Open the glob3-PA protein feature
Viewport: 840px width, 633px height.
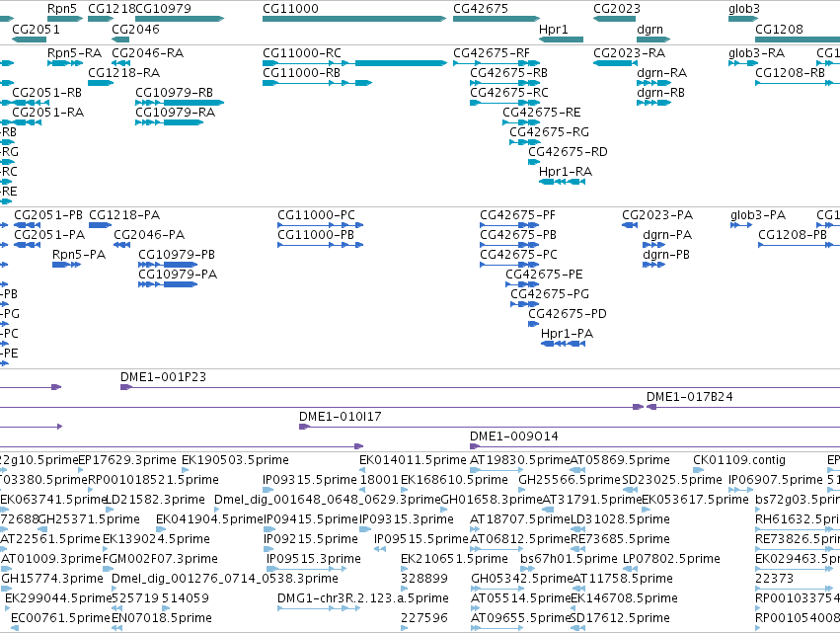click(741, 225)
